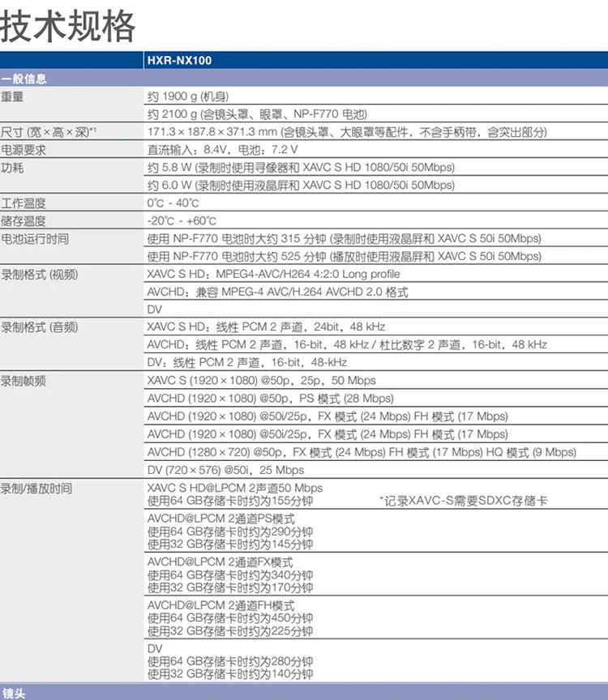
Task: Select the 电源要求 row label
Action: click(24, 150)
